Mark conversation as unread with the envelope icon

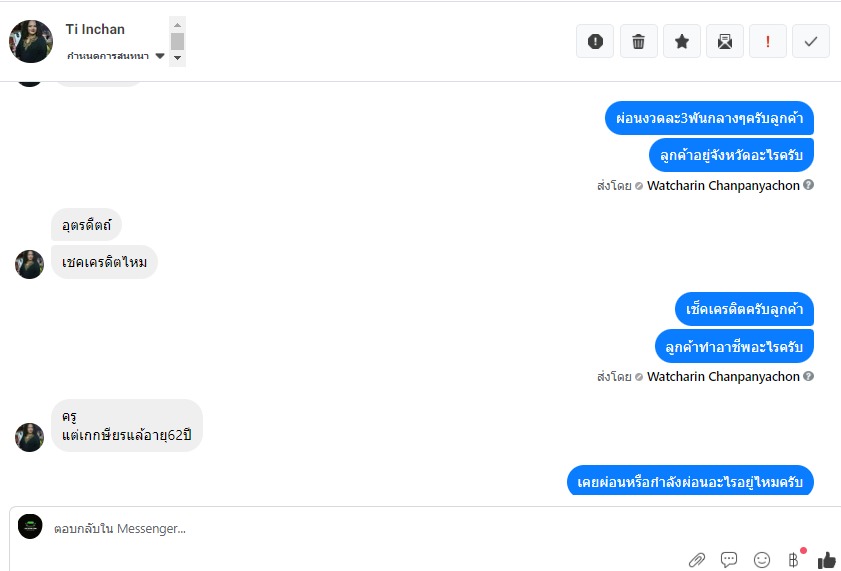[x=725, y=41]
